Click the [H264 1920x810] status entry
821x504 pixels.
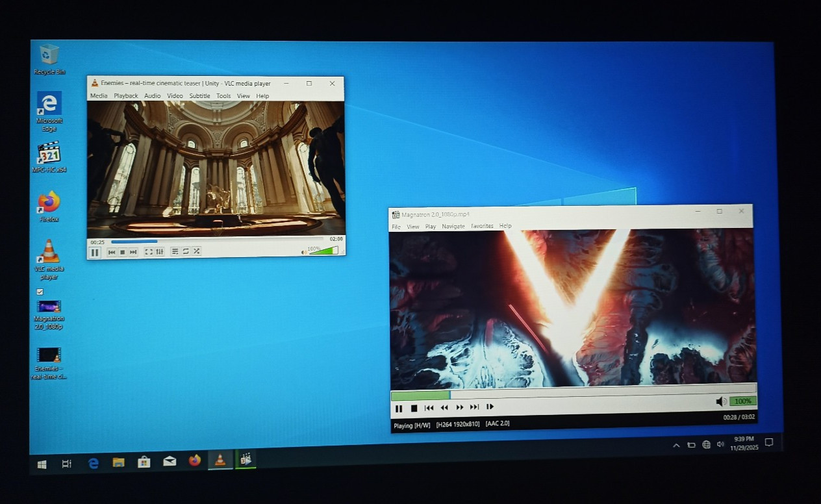(458, 424)
